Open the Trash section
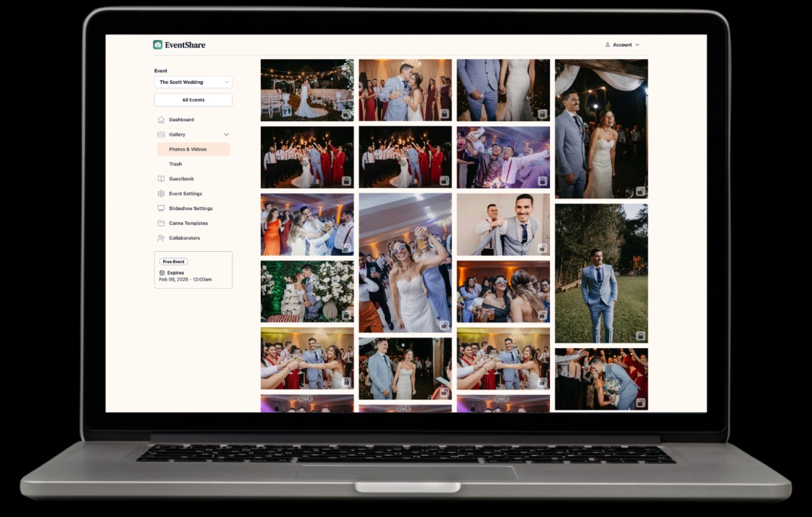This screenshot has width=812, height=517. [x=175, y=164]
